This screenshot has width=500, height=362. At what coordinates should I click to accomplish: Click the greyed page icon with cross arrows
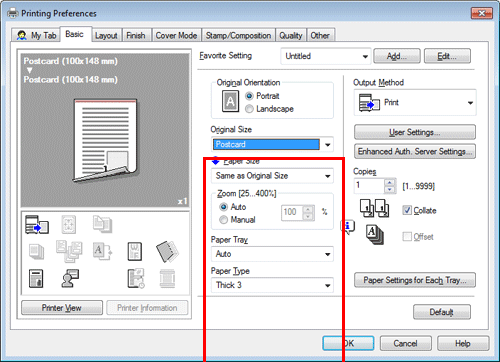coord(69,224)
